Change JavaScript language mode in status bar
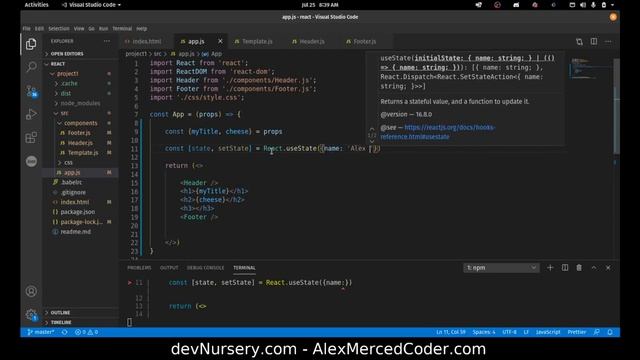Viewport: 640px width, 360px height. (548, 332)
